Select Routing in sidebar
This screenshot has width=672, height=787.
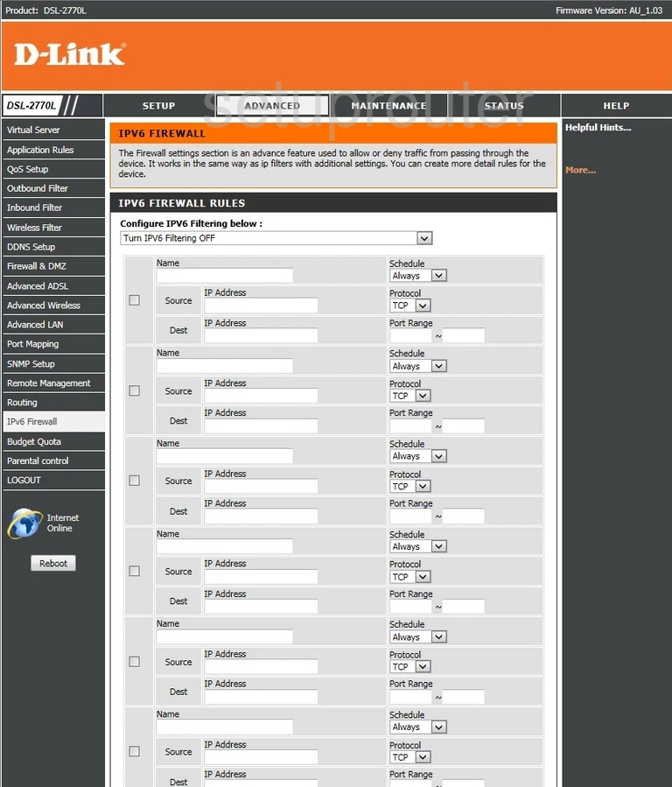[x=53, y=403]
